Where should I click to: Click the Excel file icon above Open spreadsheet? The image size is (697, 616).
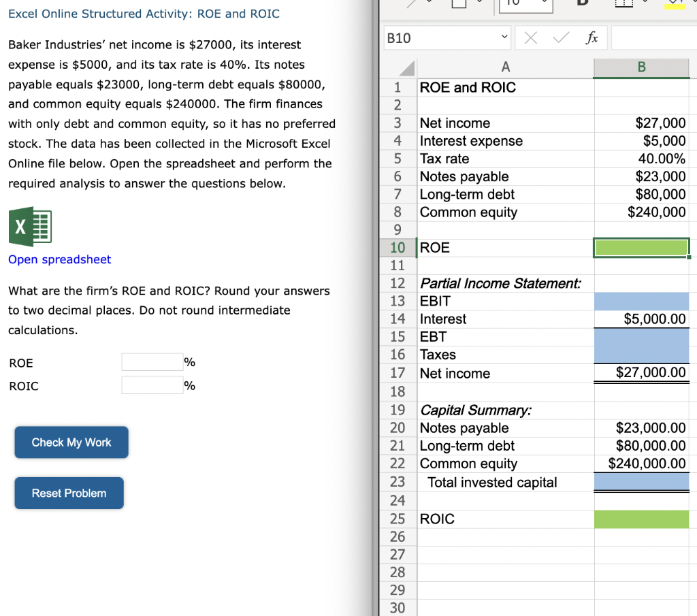30,227
